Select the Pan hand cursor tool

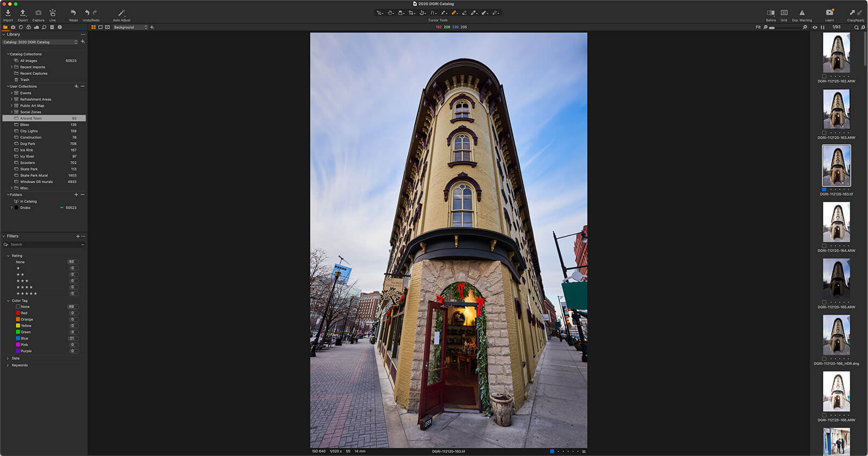pos(390,12)
